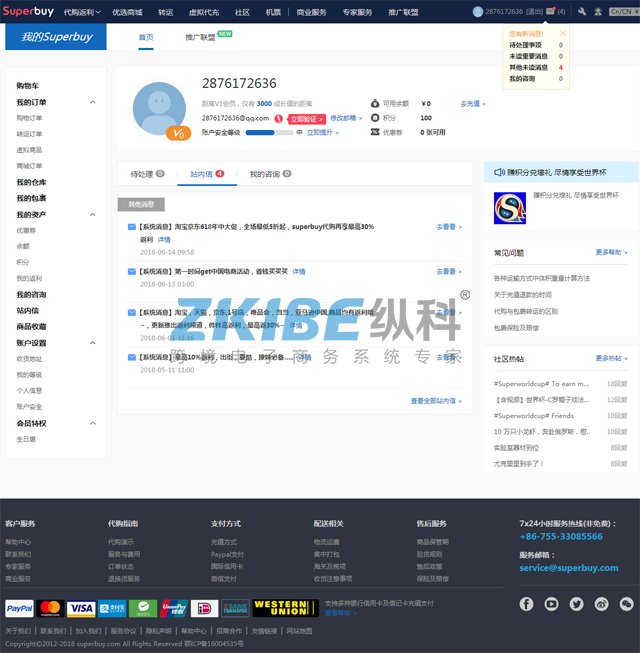Open 转运订单 in the sidebar
The image size is (640, 653).
coord(29,134)
